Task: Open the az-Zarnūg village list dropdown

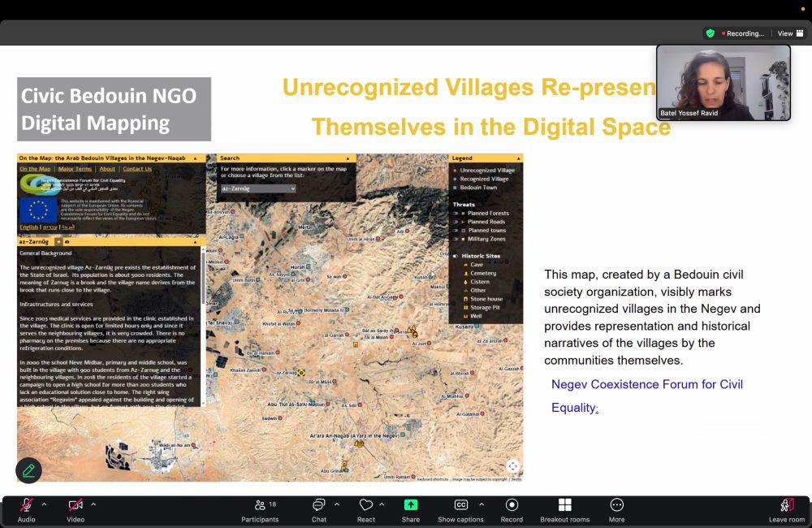Action: pos(258,188)
